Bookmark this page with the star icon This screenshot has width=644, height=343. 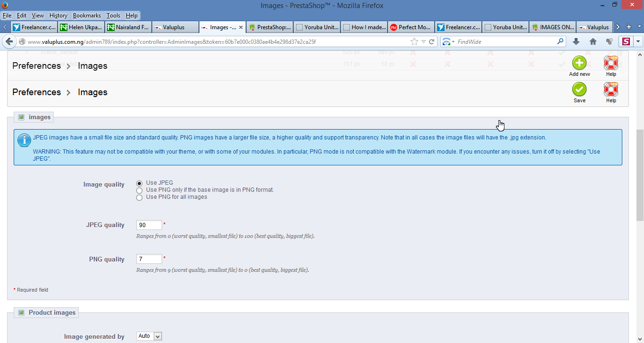click(414, 42)
